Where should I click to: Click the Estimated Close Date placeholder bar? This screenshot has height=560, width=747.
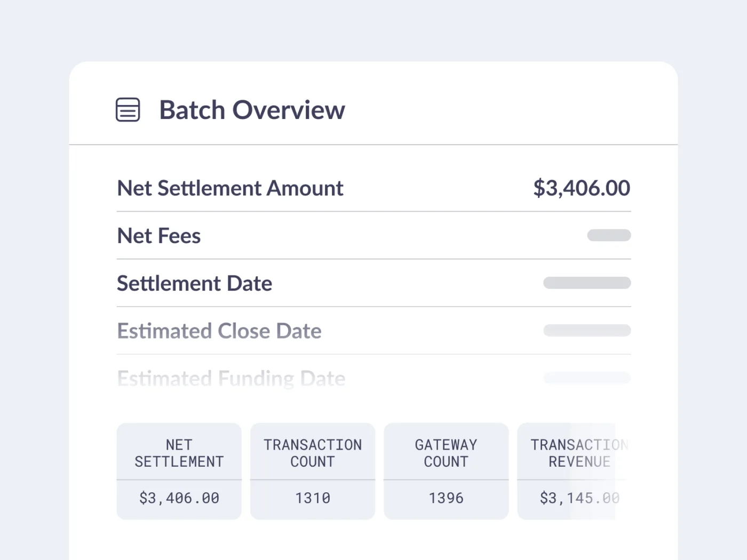[587, 331]
